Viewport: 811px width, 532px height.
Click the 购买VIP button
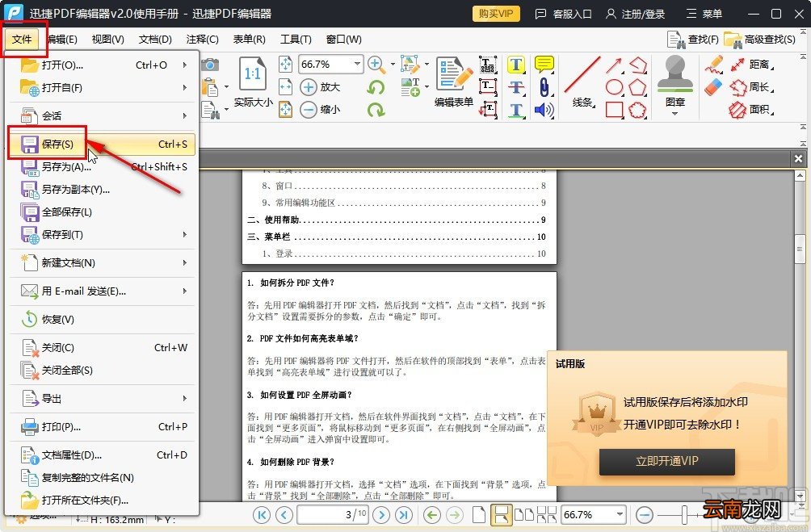point(496,14)
